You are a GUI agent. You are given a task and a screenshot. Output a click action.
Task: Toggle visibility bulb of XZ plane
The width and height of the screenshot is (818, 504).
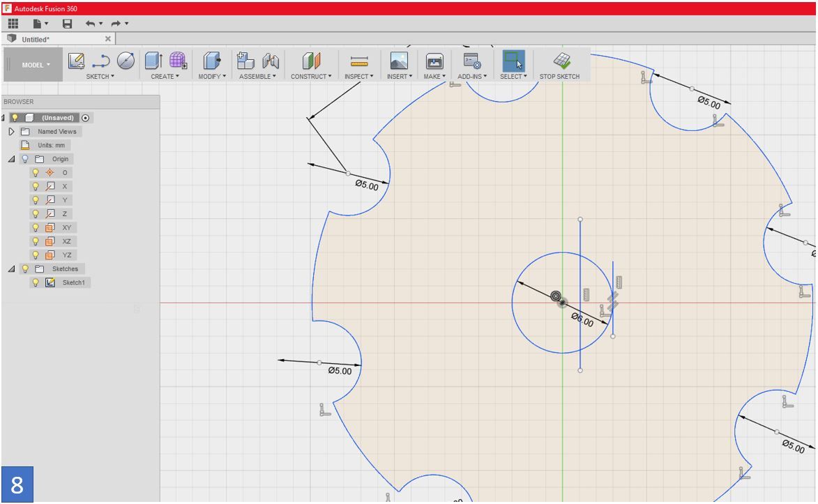coord(36,241)
